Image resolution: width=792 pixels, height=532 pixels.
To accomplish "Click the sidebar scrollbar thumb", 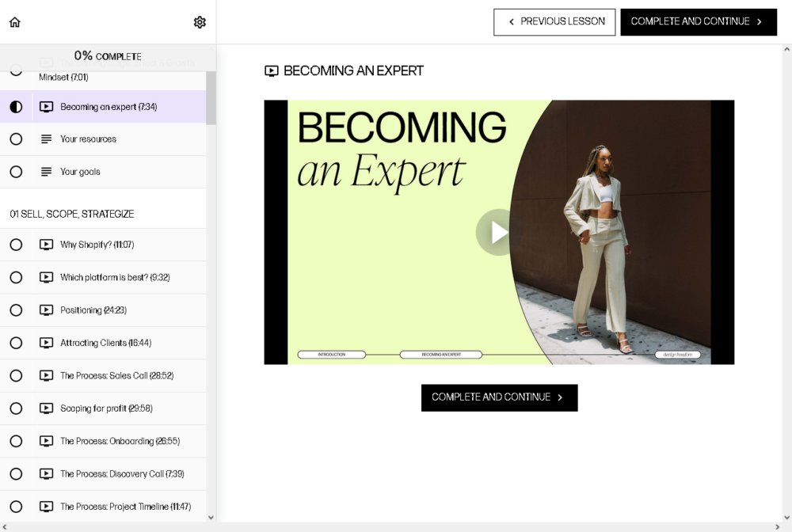I will (x=211, y=97).
